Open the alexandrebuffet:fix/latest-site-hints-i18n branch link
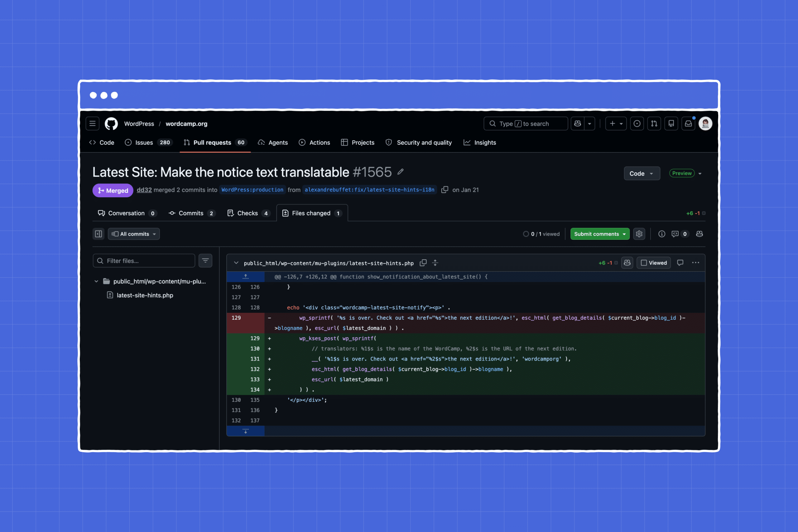 click(x=369, y=190)
